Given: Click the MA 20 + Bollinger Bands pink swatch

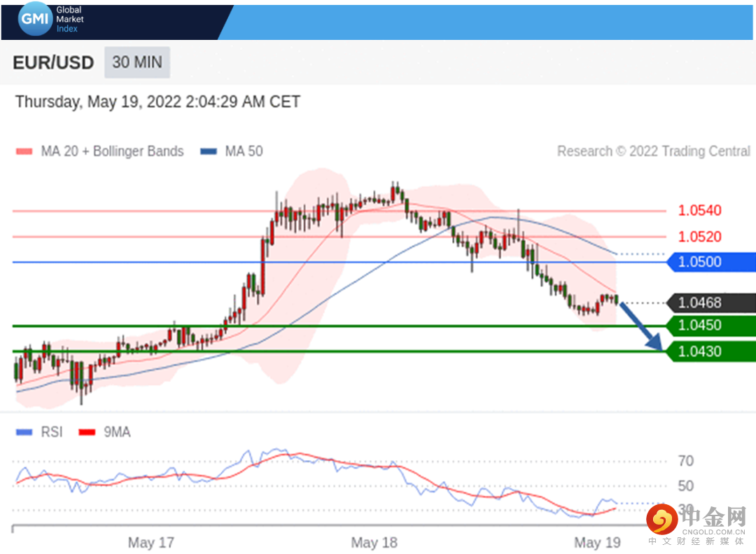Looking at the screenshot, I should pos(24,151).
